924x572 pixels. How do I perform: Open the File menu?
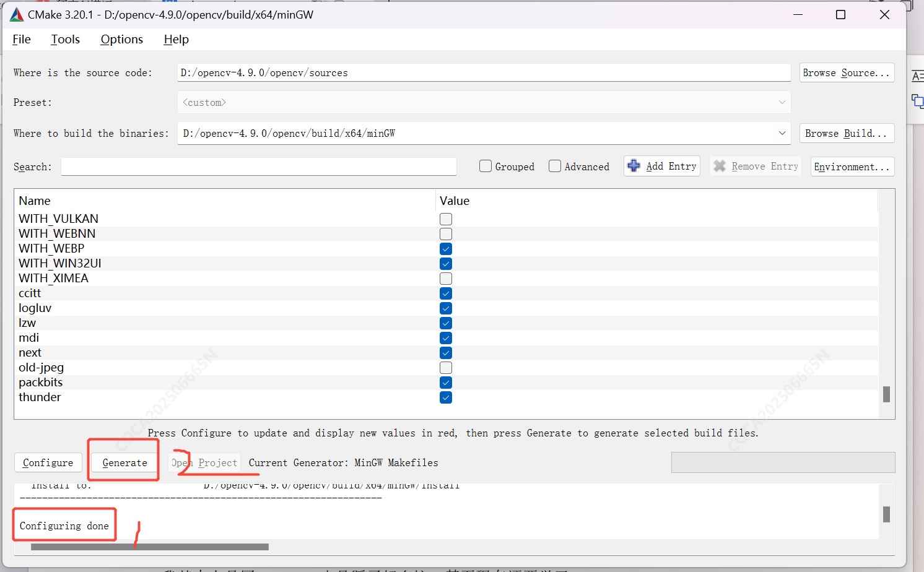[x=22, y=39]
